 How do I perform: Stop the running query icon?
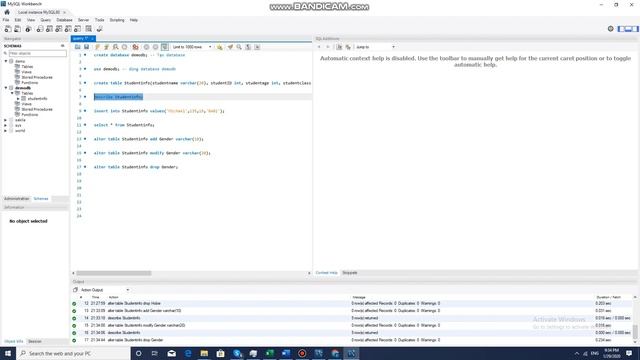(124, 47)
